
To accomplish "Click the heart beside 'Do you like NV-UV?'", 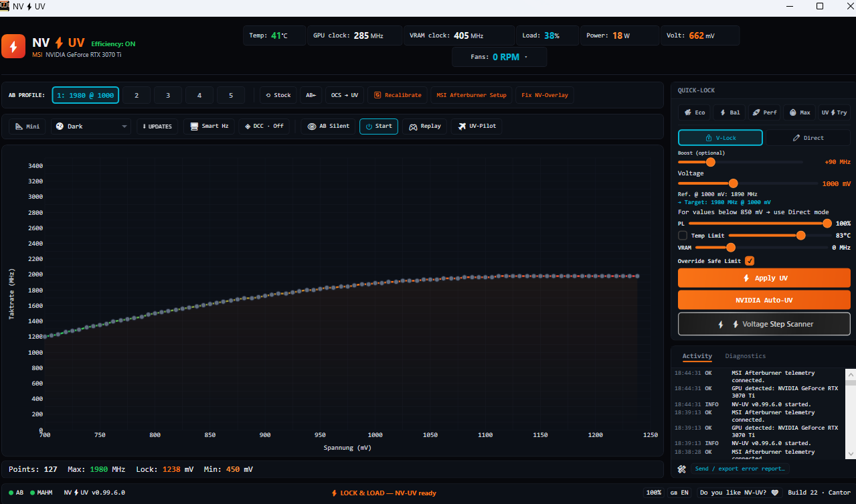I will [775, 493].
